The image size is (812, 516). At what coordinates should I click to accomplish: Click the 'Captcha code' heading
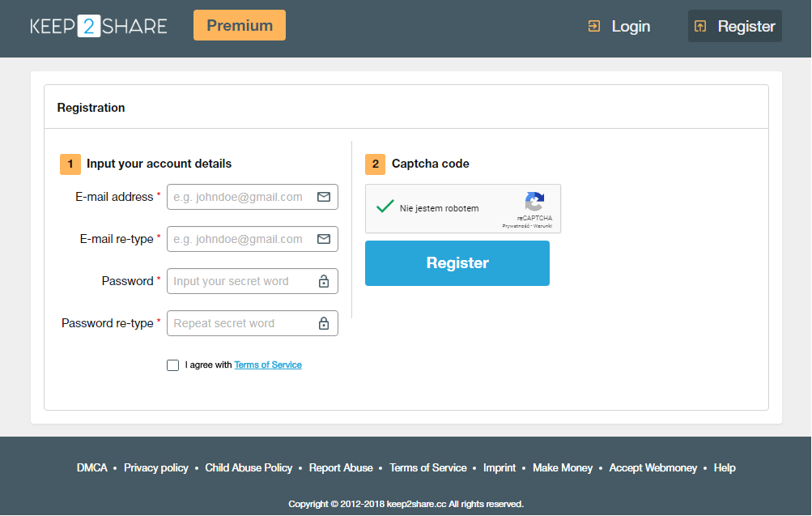coord(431,164)
